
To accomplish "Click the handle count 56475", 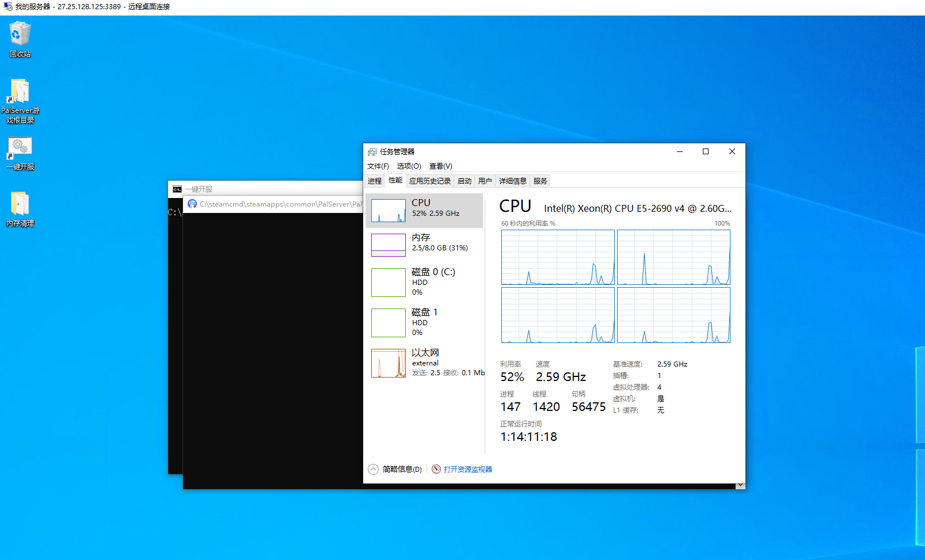I will pos(589,407).
